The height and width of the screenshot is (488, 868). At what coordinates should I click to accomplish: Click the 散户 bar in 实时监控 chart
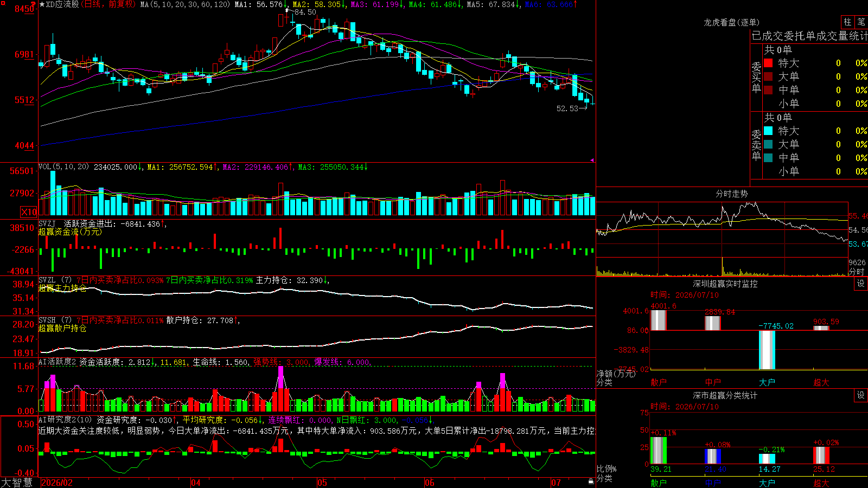click(658, 320)
